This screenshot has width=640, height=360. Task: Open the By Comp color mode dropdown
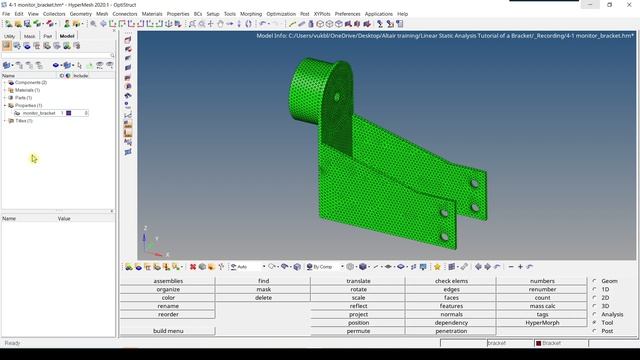[x=342, y=267]
